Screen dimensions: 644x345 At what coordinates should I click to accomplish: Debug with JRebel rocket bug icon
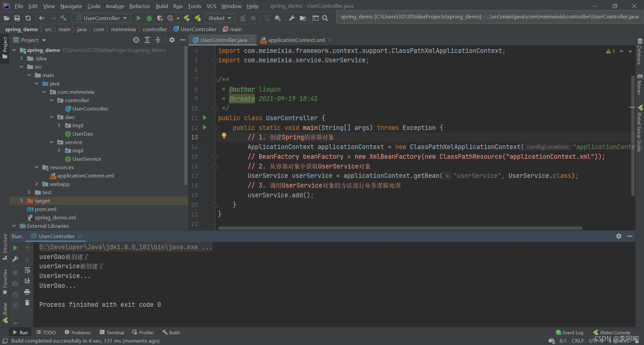coord(198,18)
